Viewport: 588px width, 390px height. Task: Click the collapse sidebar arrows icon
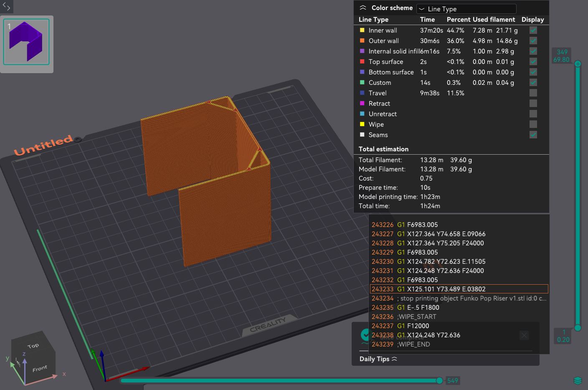[6, 6]
